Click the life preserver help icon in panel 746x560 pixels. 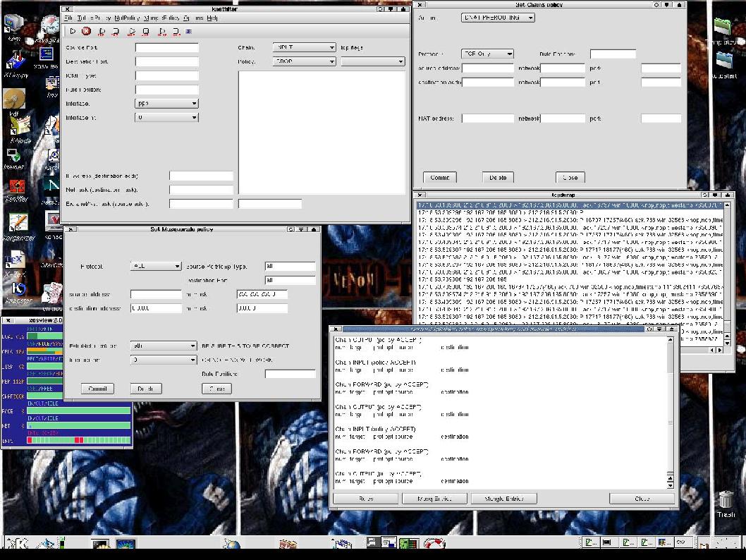pyautogui.click(x=434, y=543)
